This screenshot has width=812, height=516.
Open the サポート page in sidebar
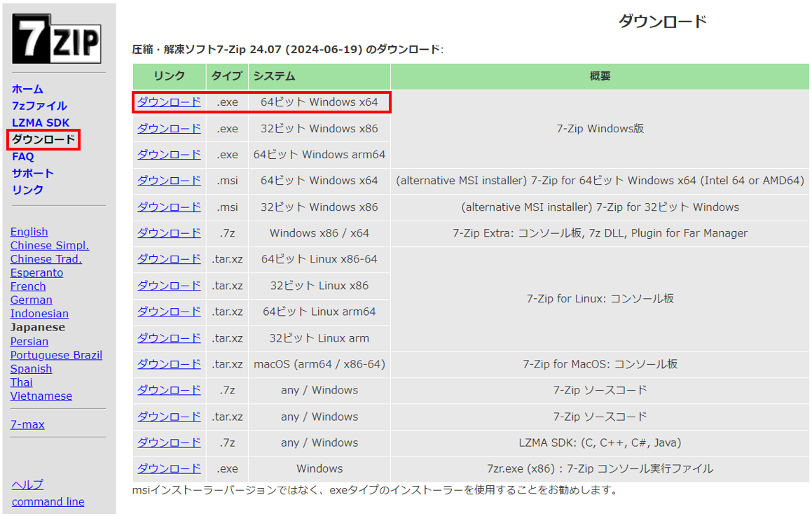pos(33,173)
